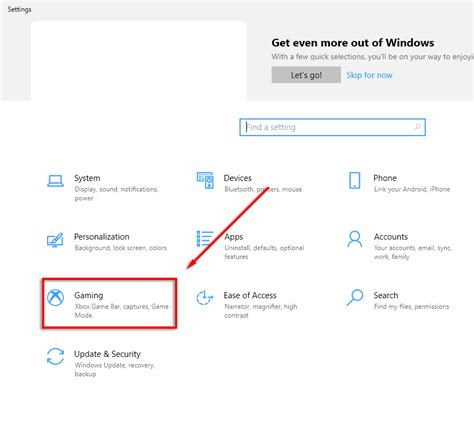Viewport: 474px width, 446px height.
Task: Open the Personalization paintbrush icon
Action: point(55,240)
